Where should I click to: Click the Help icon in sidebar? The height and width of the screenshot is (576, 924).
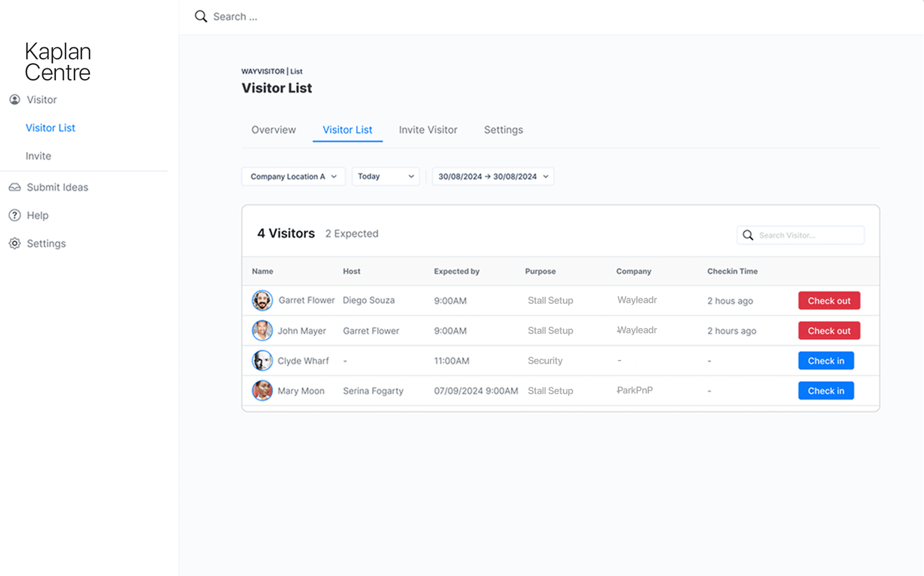click(x=14, y=215)
